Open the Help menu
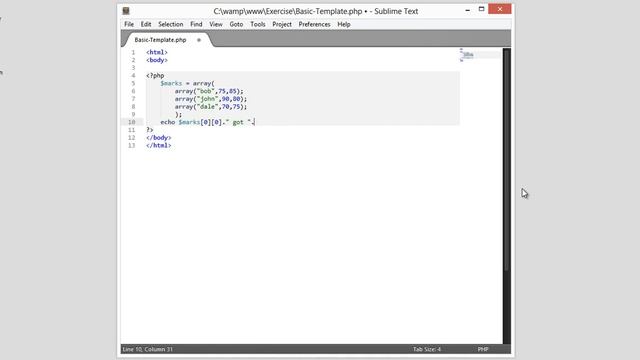Viewport: 640px width, 360px height. [344, 24]
